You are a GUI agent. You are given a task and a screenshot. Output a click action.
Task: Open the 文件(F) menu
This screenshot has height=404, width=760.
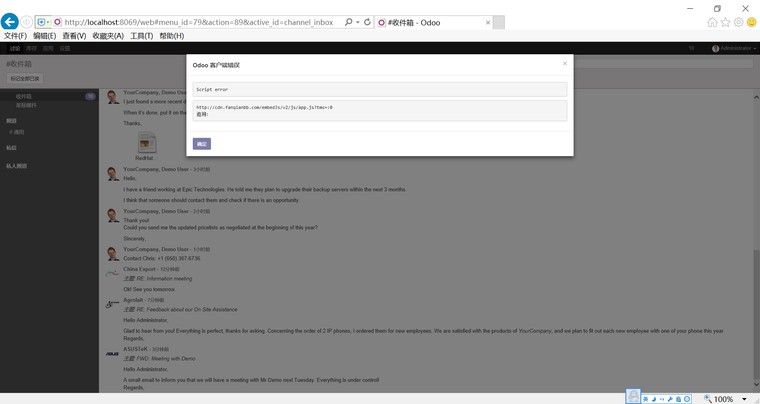16,36
